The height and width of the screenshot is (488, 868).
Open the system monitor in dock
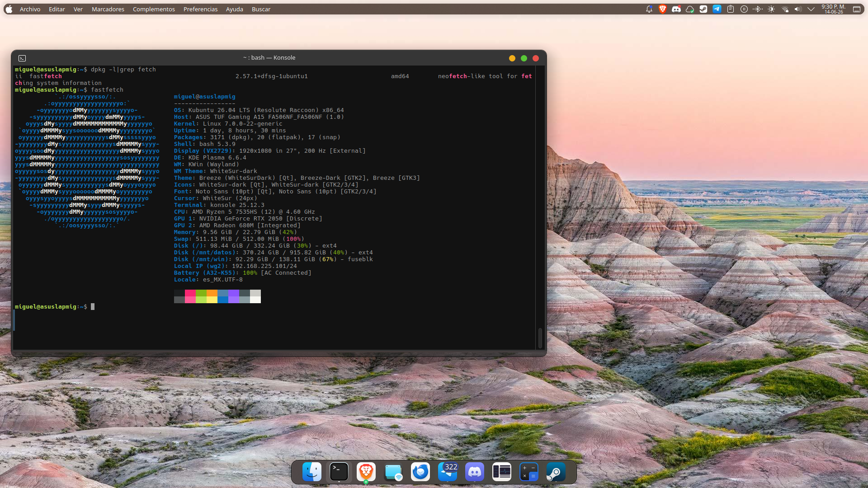point(502,472)
